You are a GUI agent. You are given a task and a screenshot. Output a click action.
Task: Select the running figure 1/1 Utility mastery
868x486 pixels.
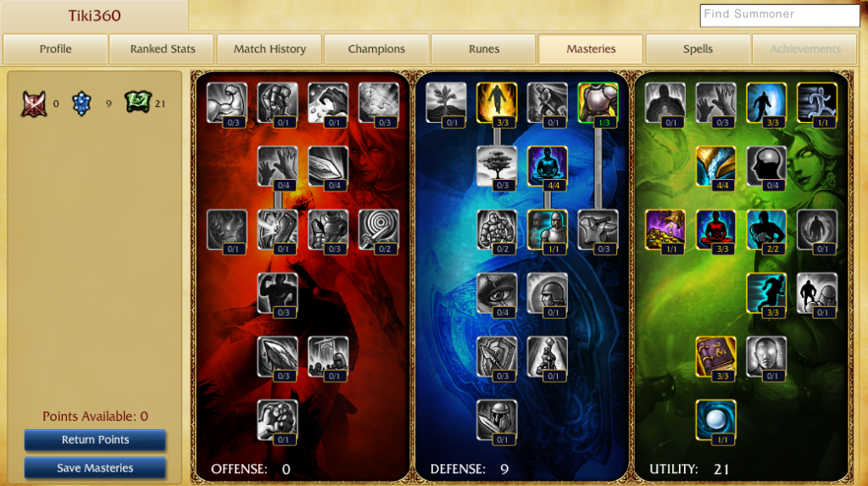[817, 103]
